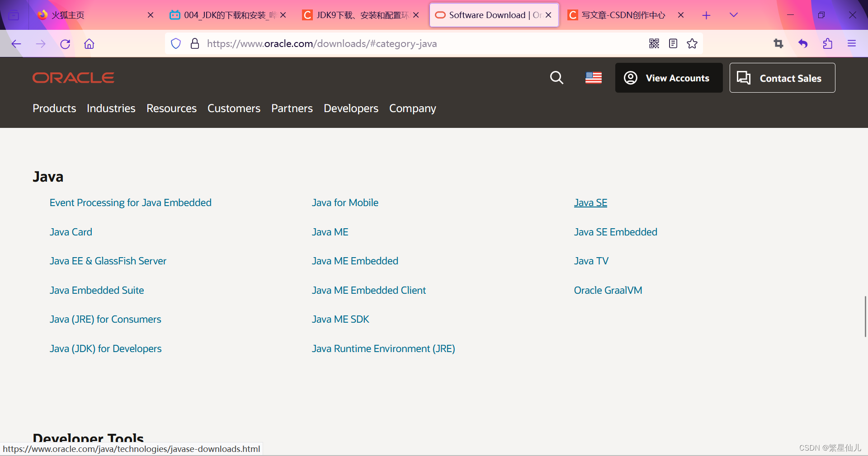The height and width of the screenshot is (456, 868).
Task: Open a new tab with plus
Action: coord(706,15)
